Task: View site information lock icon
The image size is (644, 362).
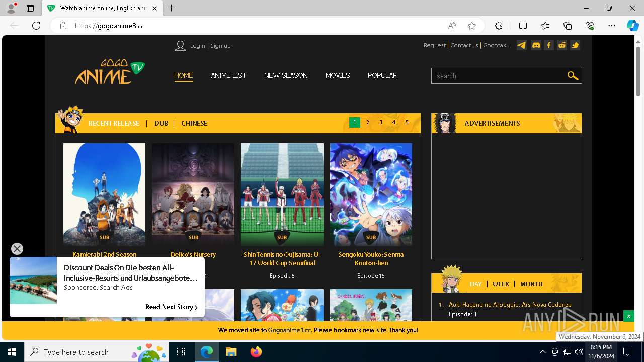Action: pyautogui.click(x=63, y=26)
